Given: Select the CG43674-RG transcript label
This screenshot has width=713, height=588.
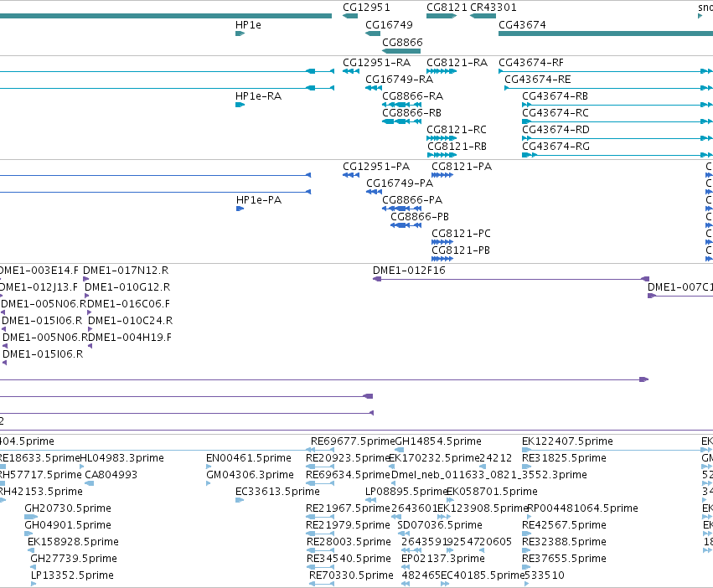Looking at the screenshot, I should click(x=555, y=147).
